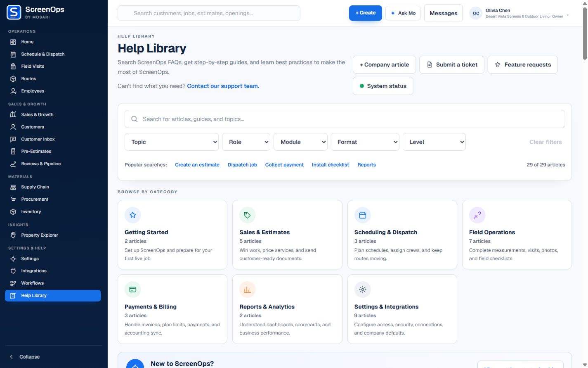Open the Ask Mo assistant
This screenshot has width=588, height=368.
[x=403, y=13]
